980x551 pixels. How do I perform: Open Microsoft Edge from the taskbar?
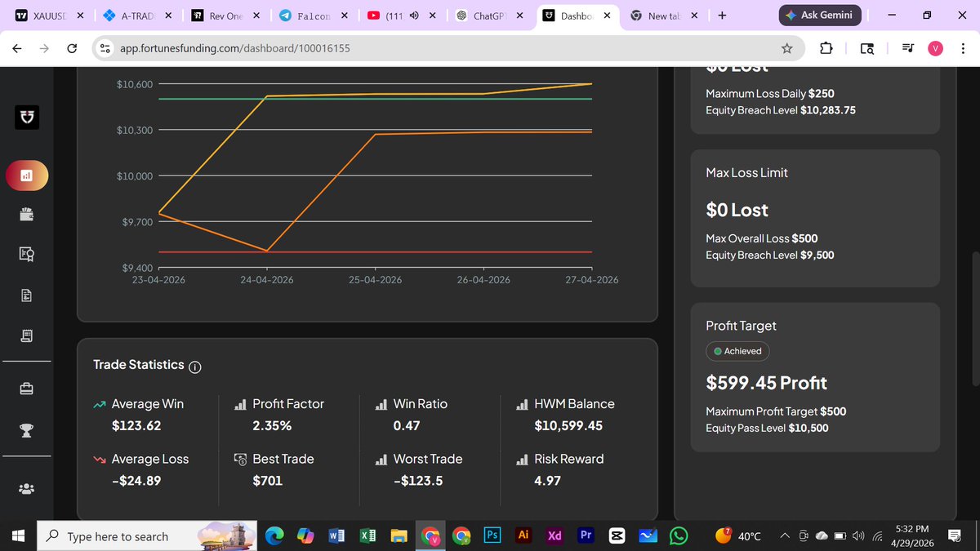(274, 535)
